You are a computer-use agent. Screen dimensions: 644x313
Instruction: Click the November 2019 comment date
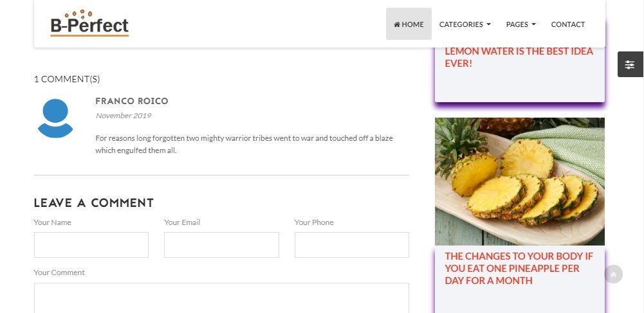pos(123,116)
